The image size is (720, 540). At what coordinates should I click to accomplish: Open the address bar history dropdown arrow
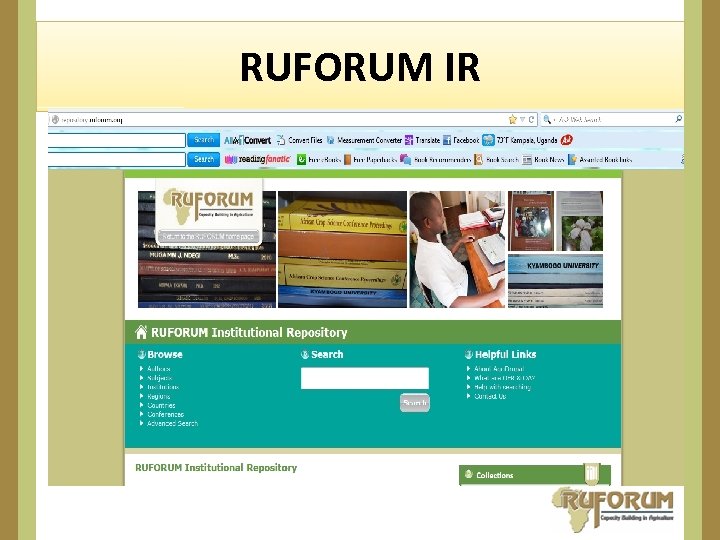click(x=522, y=119)
